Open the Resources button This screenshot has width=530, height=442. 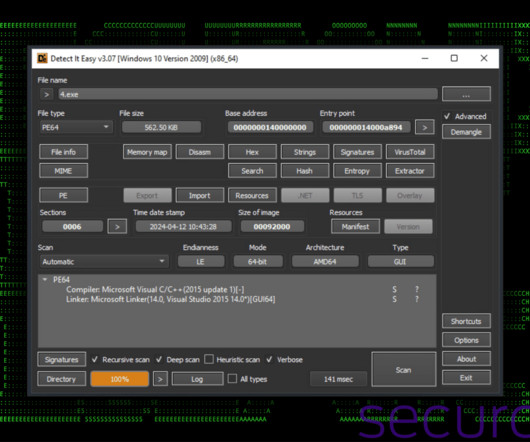coord(252,195)
